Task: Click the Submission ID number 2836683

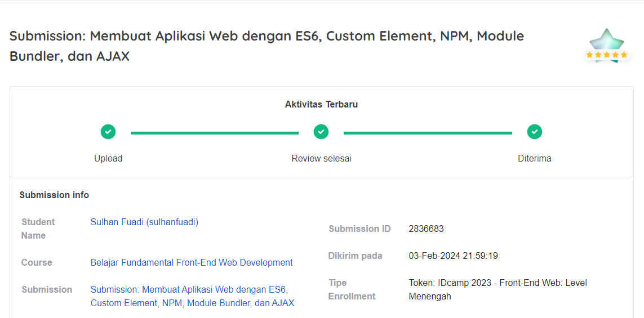Action: click(427, 229)
